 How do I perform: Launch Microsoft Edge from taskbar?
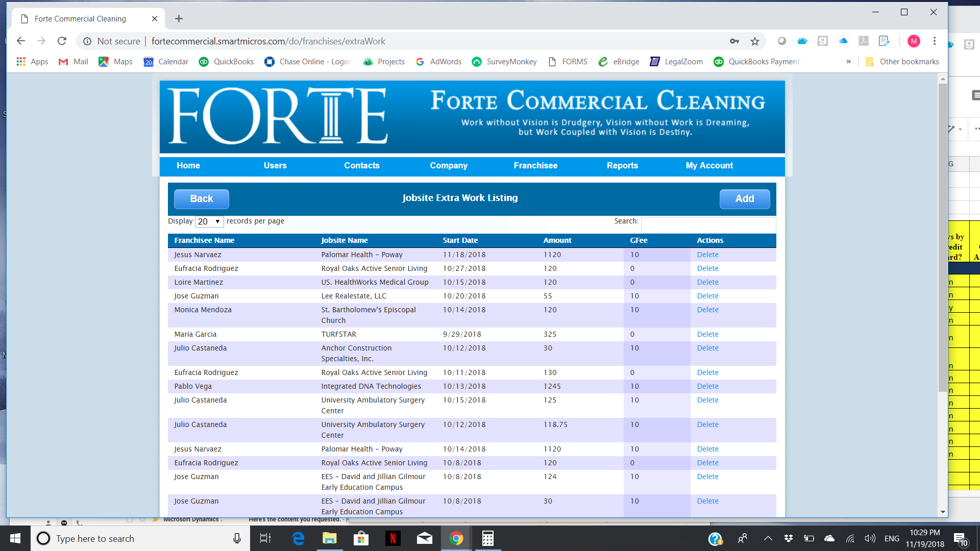pos(298,538)
